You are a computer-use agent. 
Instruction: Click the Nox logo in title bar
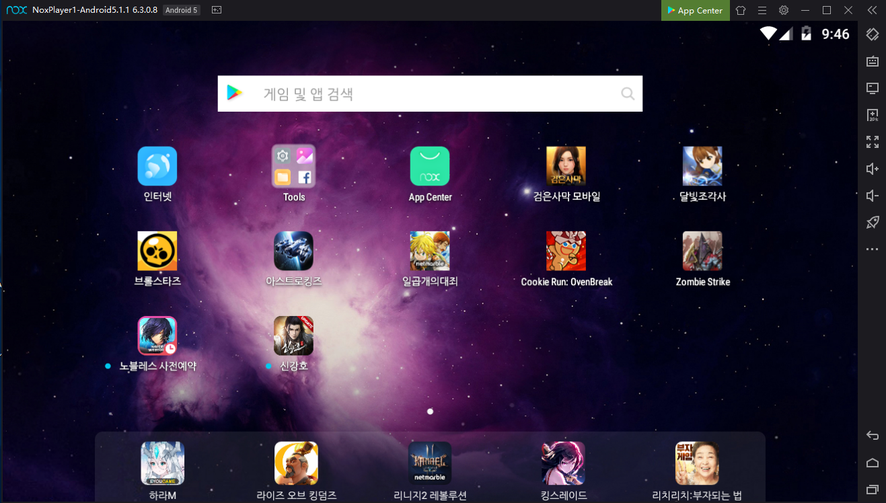pyautogui.click(x=16, y=10)
